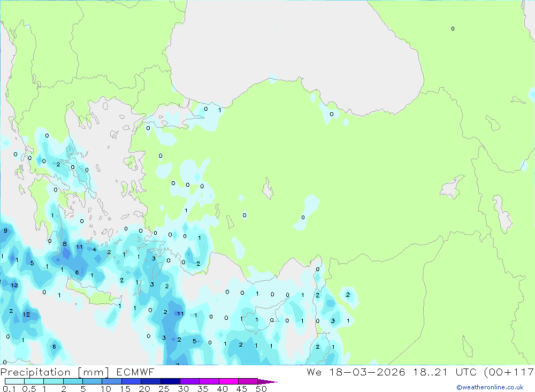Click the precipitation value 4 on the map
This screenshot has height=392, width=535.
[95, 249]
